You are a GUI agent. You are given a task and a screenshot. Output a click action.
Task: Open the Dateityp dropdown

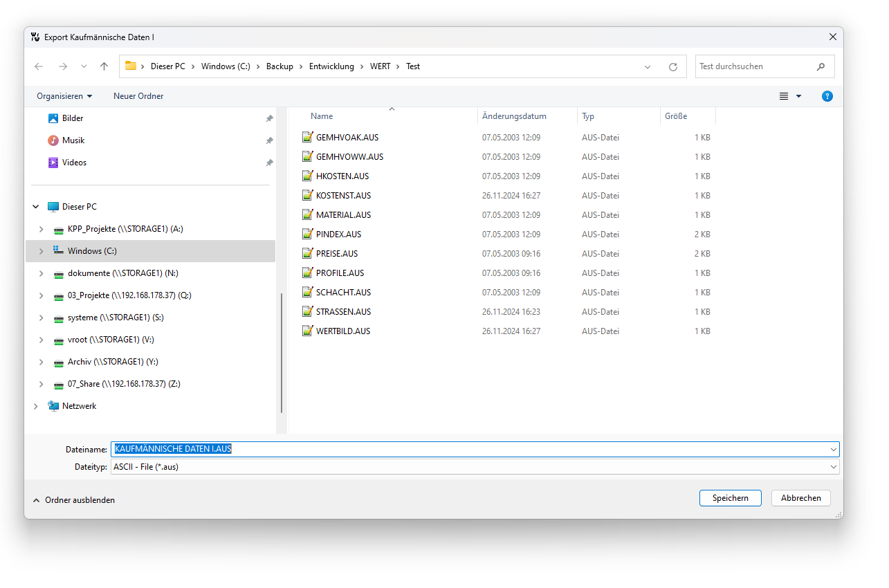(832, 467)
